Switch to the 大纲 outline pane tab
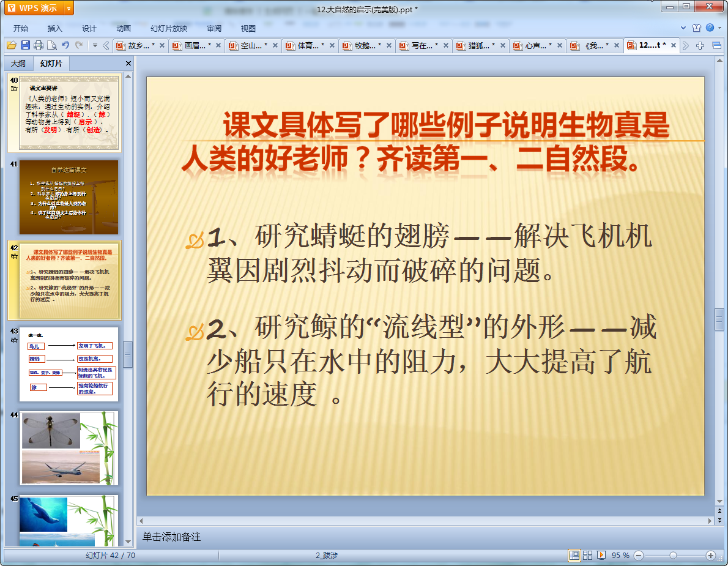 click(x=18, y=63)
